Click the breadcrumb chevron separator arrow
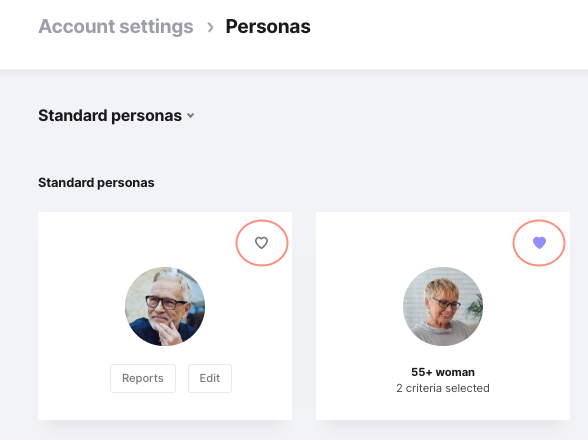This screenshot has width=588, height=440. click(210, 27)
